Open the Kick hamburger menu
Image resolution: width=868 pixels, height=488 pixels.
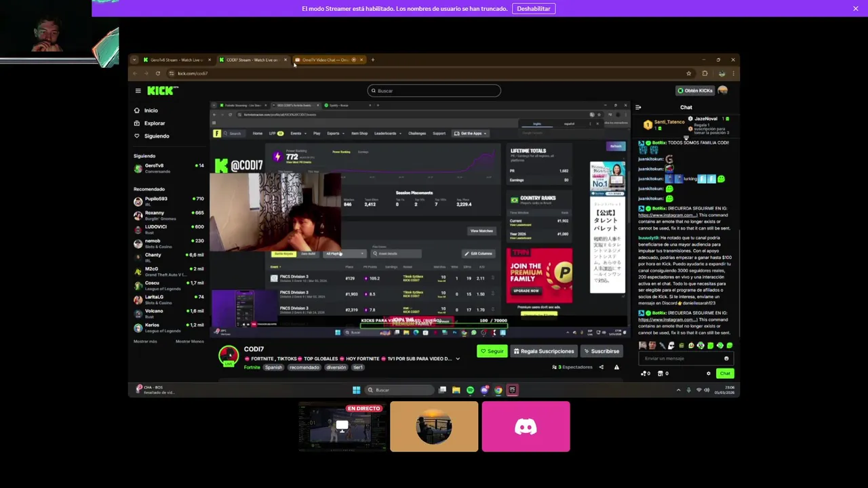click(x=138, y=91)
